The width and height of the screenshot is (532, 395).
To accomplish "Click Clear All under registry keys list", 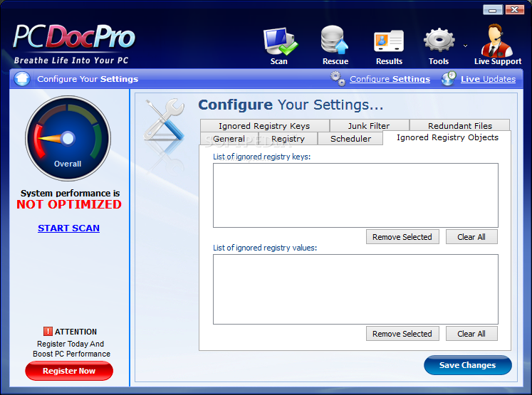I will 471,237.
